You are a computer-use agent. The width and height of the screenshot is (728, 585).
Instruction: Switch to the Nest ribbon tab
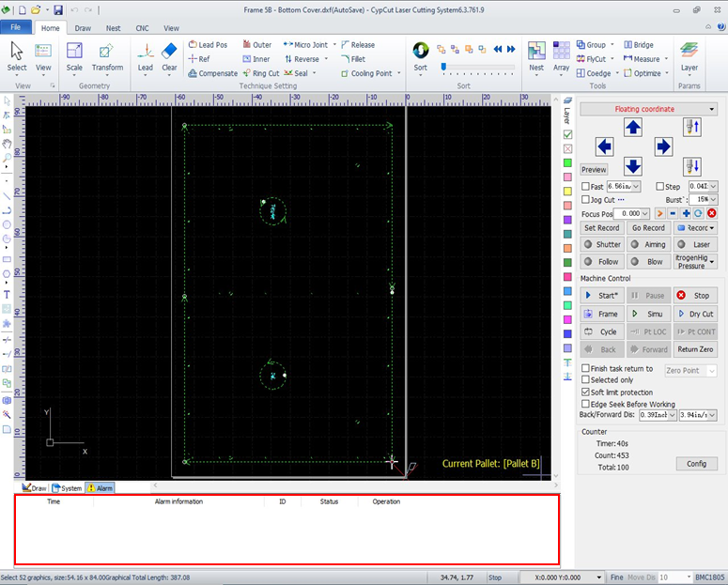coord(113,28)
